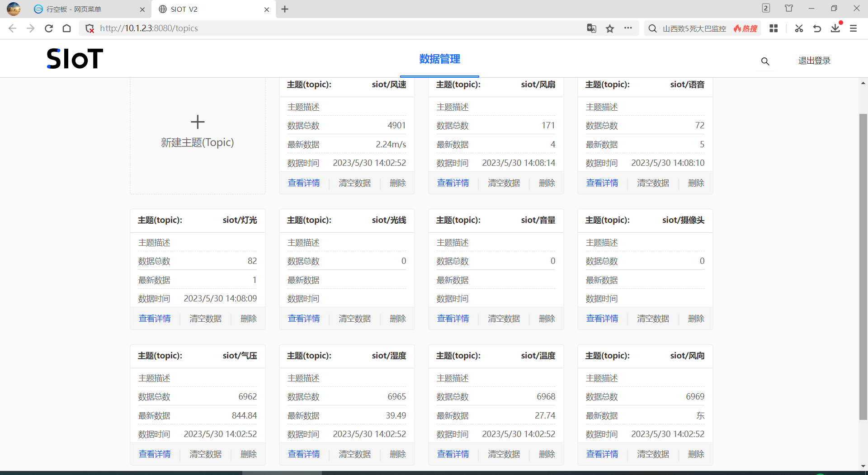Click the page vertical scrollbar thumb

(x=863, y=267)
